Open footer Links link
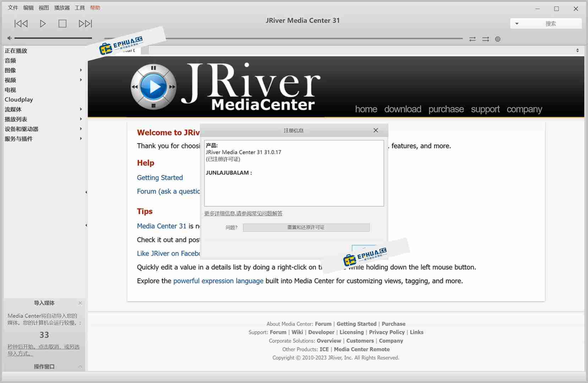Image resolution: width=588 pixels, height=383 pixels. [416, 332]
